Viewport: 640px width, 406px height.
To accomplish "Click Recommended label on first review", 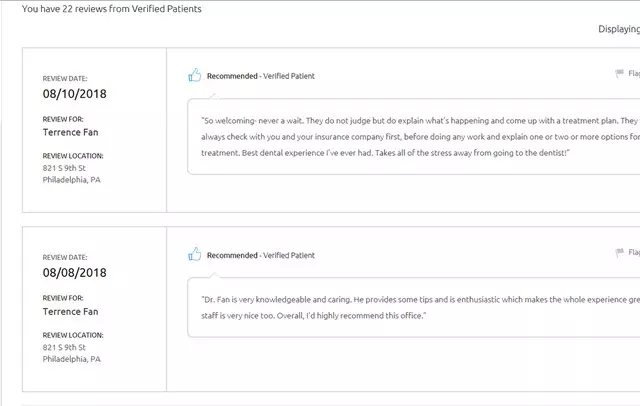I will point(232,76).
